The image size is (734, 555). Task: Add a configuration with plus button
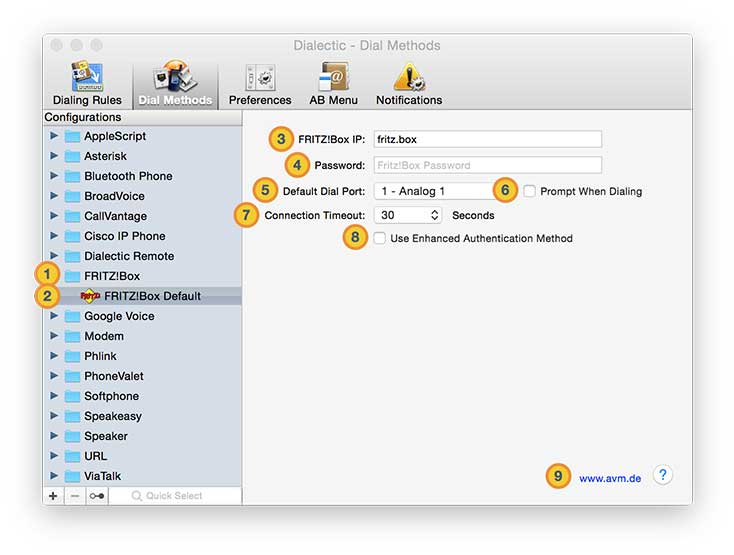[53, 496]
